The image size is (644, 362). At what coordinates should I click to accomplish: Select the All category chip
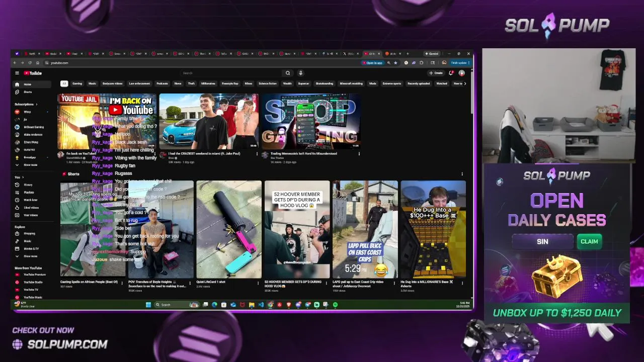tap(64, 83)
